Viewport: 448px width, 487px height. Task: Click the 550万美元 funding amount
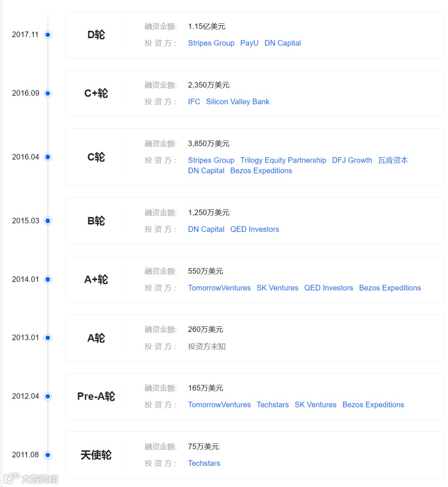(205, 271)
